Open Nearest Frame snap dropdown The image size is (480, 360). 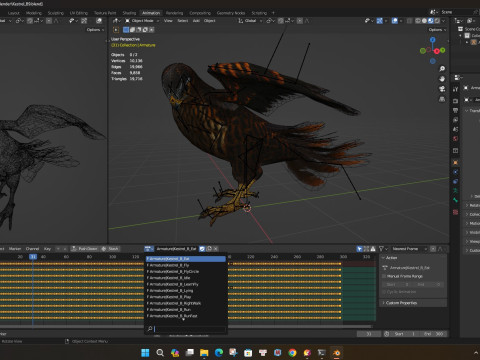pyautogui.click(x=409, y=249)
